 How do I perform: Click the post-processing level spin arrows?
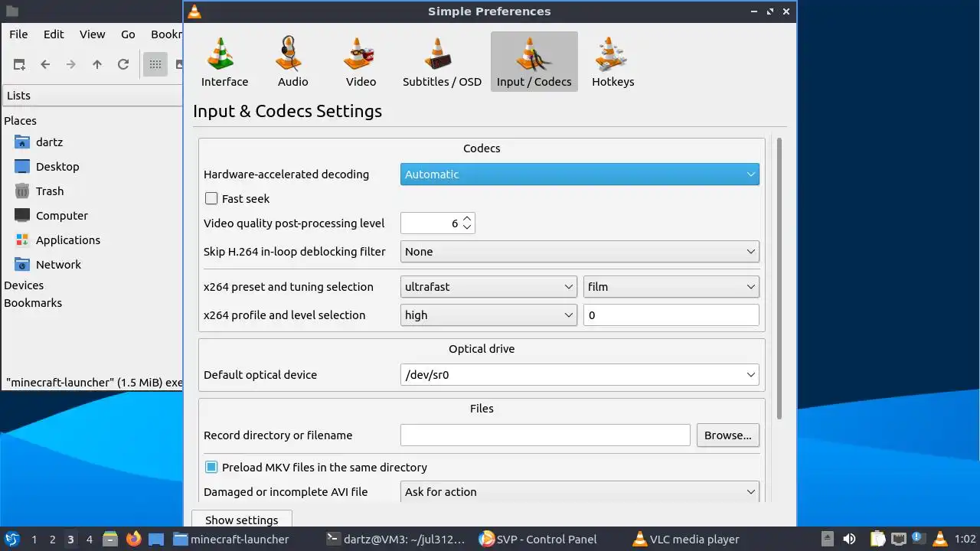tap(467, 223)
